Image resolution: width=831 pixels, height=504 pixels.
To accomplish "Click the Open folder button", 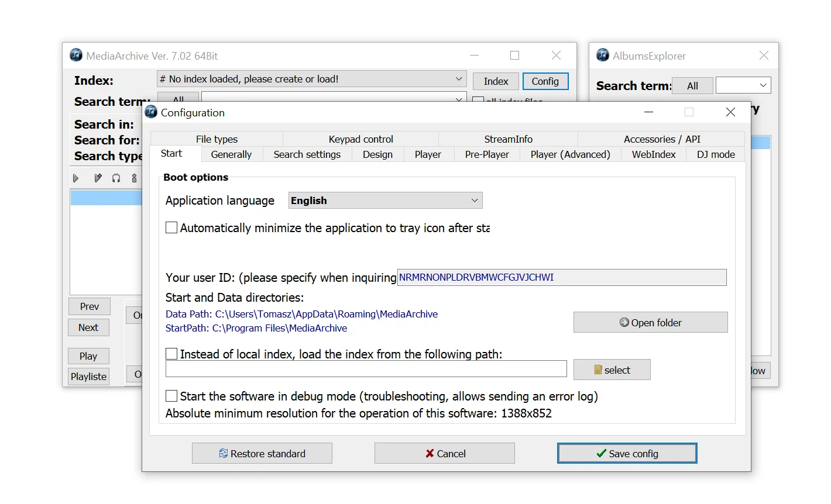I will coord(651,322).
